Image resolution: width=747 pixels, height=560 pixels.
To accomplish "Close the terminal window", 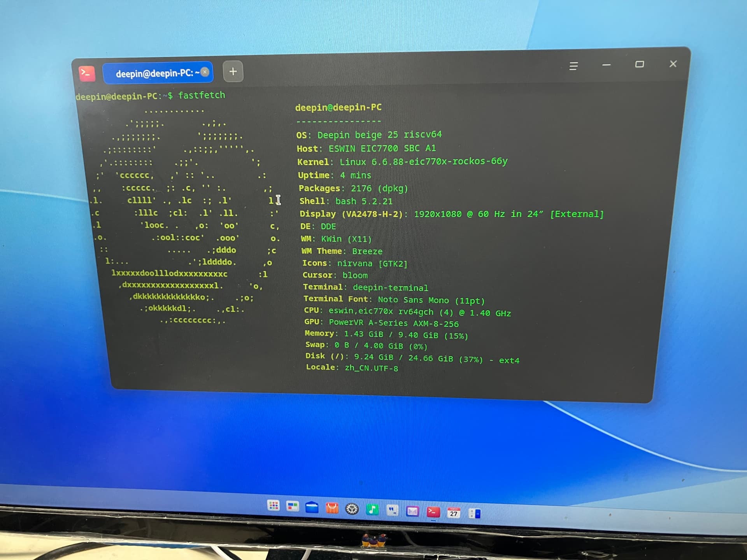I will point(673,64).
